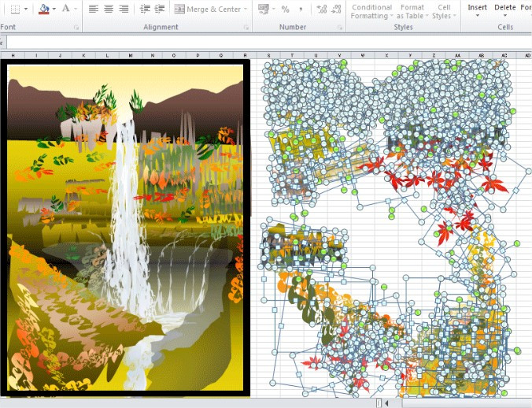The image size is (532, 408).
Task: Select column P header
Action: pyautogui.click(x=198, y=55)
